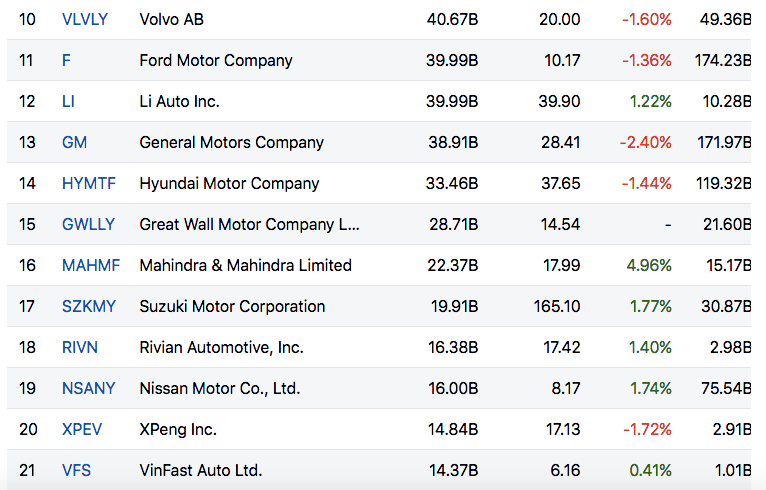Select the Nissan Motor Co., Ltd. name

tap(219, 388)
